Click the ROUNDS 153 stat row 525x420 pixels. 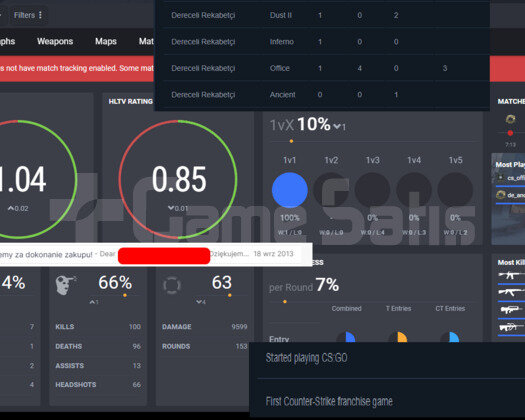pos(205,346)
